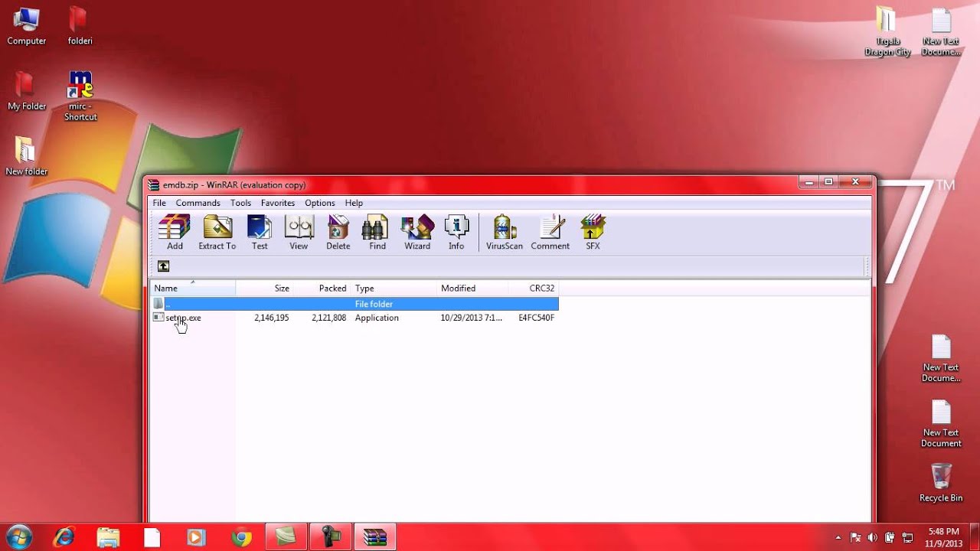The width and height of the screenshot is (980, 551).
Task: Open the Options menu
Action: click(x=320, y=203)
